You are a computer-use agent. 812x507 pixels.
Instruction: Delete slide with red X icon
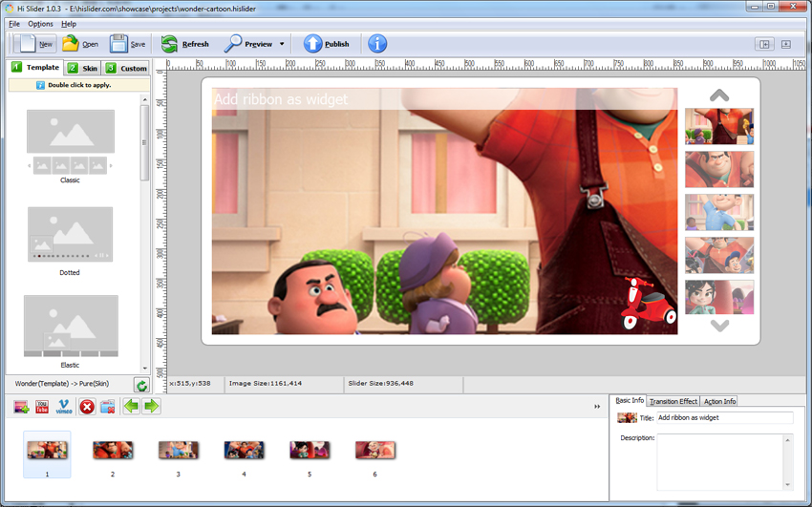click(x=87, y=407)
